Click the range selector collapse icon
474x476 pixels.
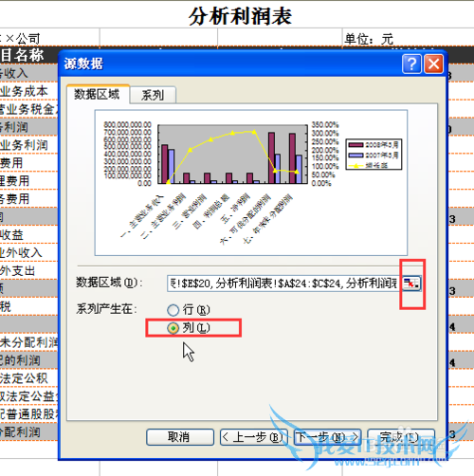point(411,284)
